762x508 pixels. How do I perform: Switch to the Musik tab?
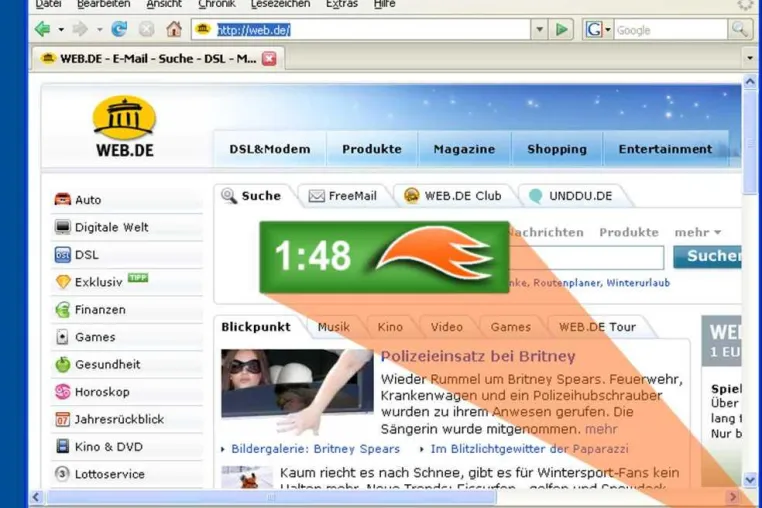tap(333, 327)
